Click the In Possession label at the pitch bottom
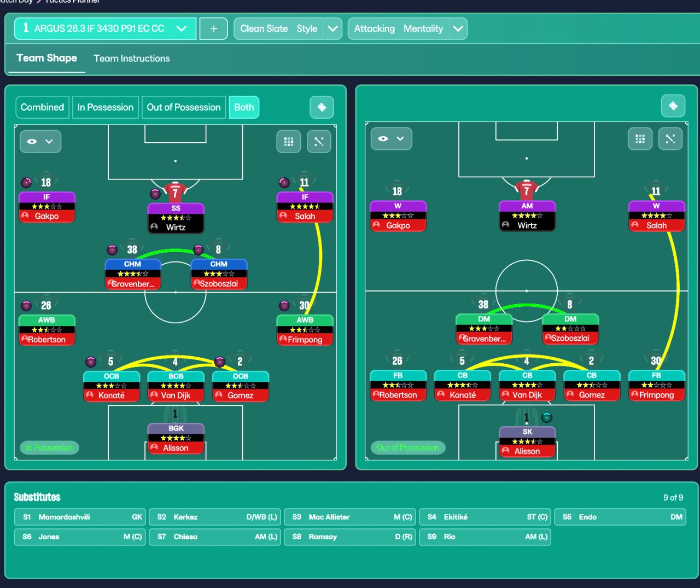The height and width of the screenshot is (588, 700). click(49, 447)
